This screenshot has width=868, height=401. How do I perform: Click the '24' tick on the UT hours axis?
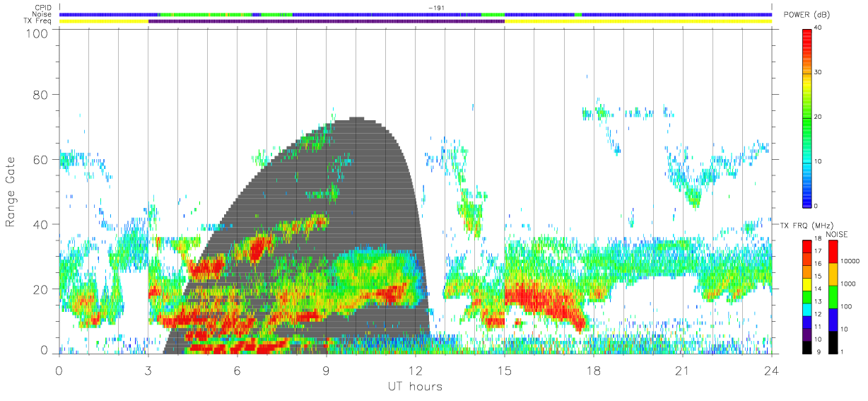[772, 370]
